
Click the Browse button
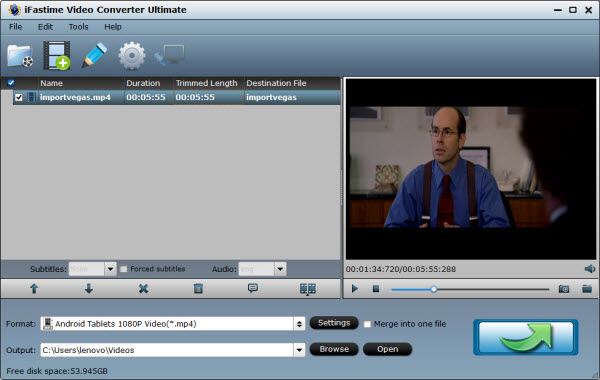point(334,349)
